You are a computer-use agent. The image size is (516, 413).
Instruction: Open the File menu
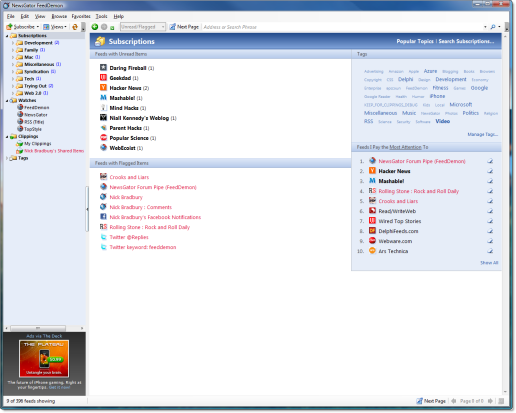pyautogui.click(x=11, y=16)
